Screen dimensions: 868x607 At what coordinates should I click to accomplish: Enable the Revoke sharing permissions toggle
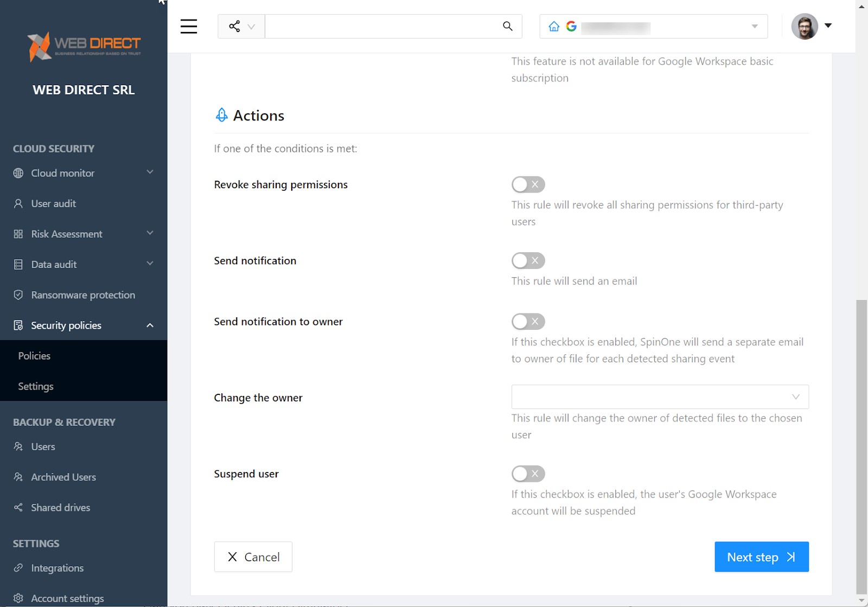[527, 184]
